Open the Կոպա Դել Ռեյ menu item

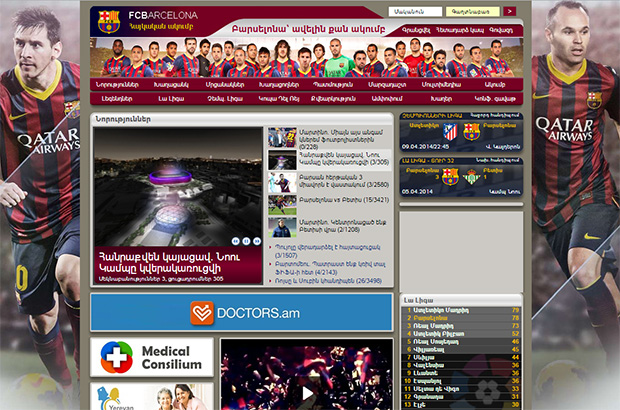coord(279,98)
